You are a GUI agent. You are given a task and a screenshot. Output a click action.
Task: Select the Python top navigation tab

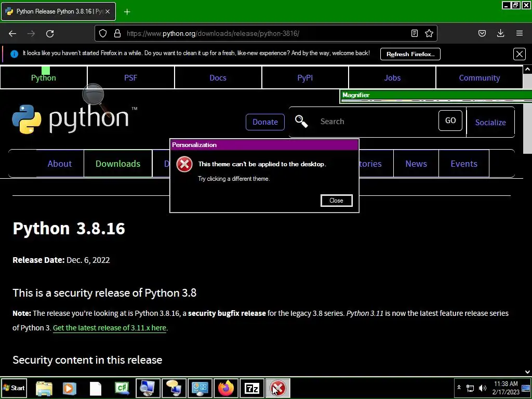[x=44, y=78]
